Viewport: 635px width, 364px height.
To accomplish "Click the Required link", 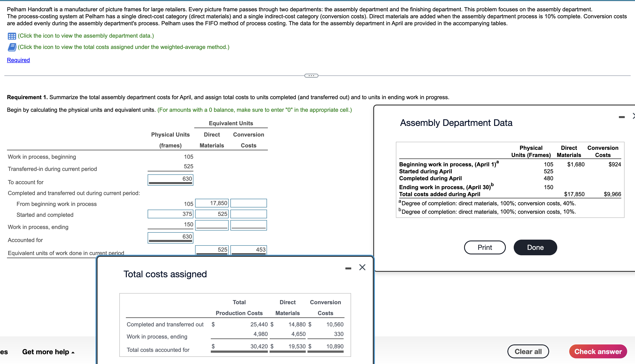I will [x=18, y=60].
